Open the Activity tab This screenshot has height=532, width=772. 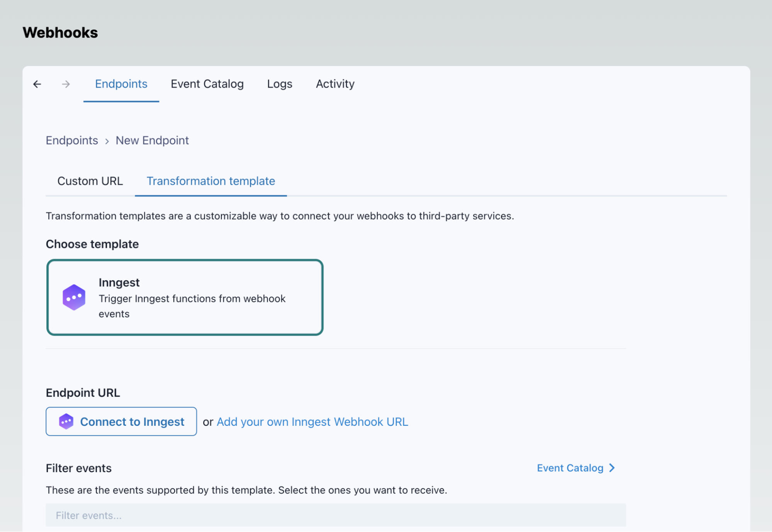pos(335,84)
